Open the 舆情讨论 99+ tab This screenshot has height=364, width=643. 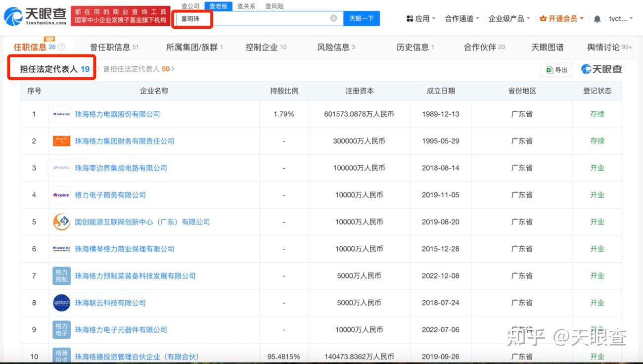click(x=609, y=47)
